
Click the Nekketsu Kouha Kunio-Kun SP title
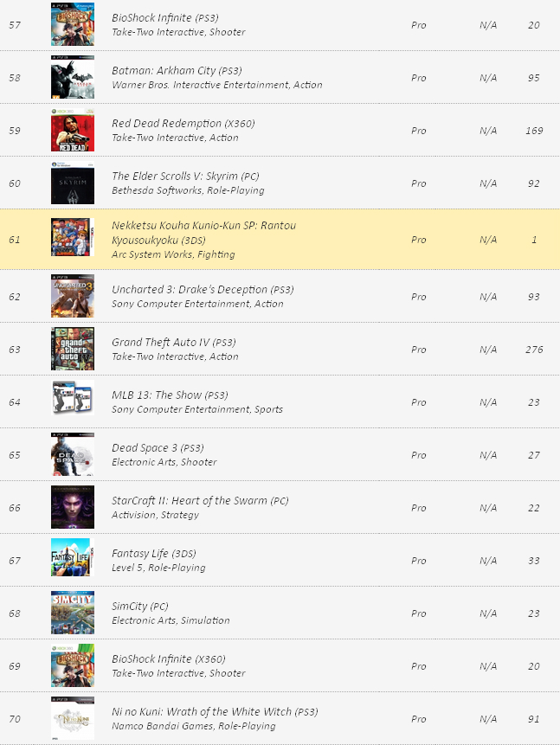point(203,225)
